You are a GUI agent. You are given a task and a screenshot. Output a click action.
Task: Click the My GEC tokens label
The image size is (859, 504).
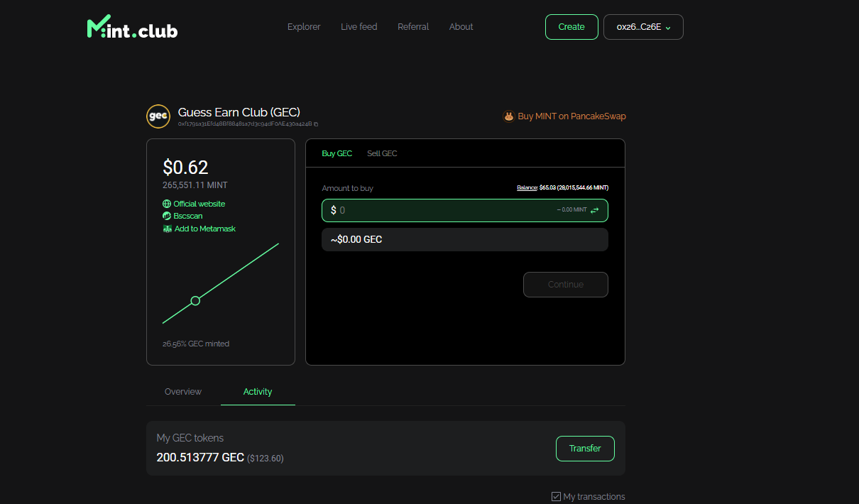pos(190,438)
